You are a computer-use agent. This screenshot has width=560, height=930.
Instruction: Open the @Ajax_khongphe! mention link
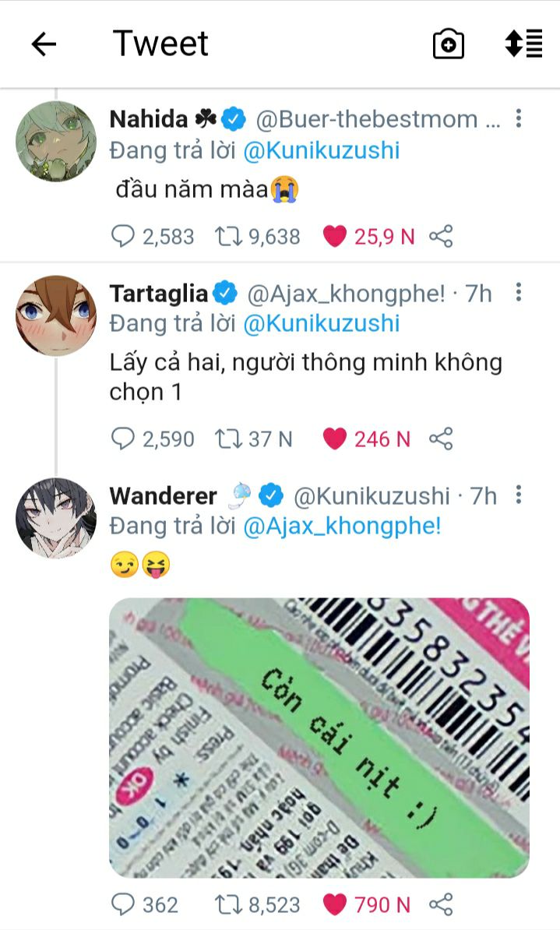[342, 526]
